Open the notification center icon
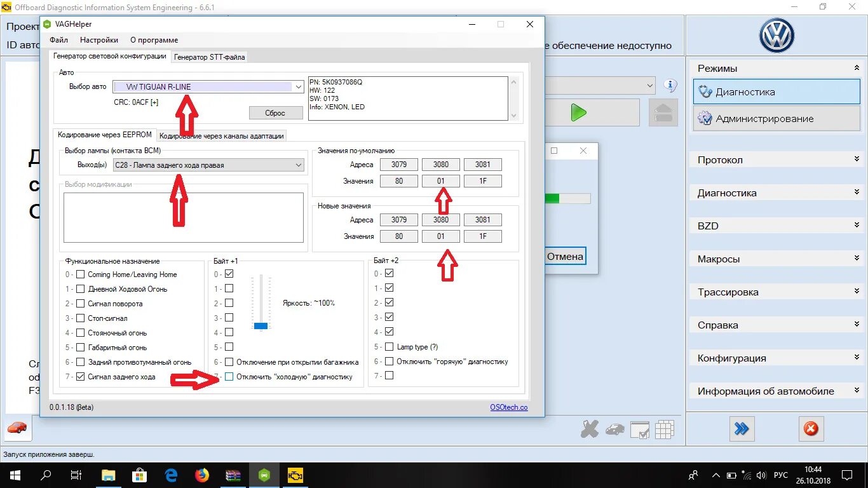Screen dimensions: 868x488 pos(846,475)
